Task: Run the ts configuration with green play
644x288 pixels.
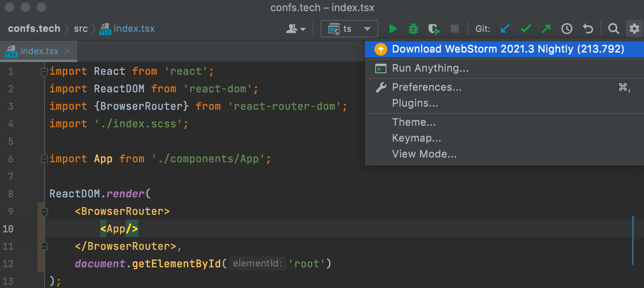Action: (393, 29)
